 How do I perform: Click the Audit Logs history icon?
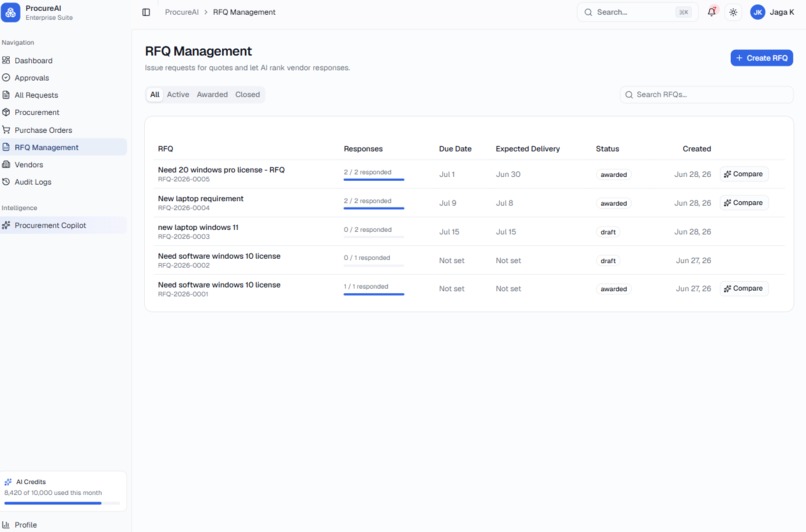click(x=6, y=181)
